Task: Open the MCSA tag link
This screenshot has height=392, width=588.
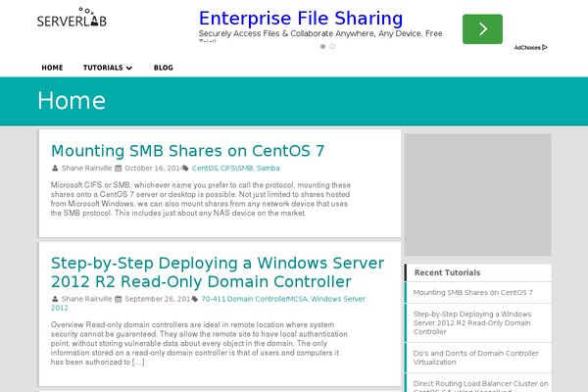Action: tap(297, 299)
